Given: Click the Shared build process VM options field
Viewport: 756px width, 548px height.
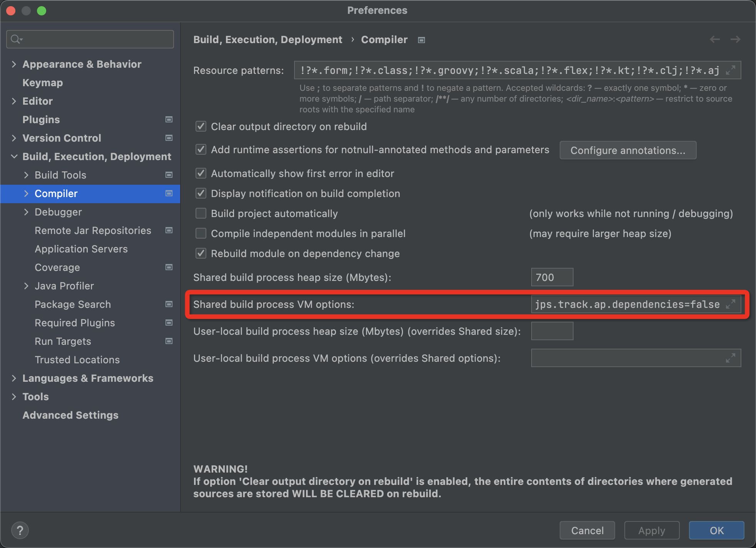Looking at the screenshot, I should tap(636, 304).
